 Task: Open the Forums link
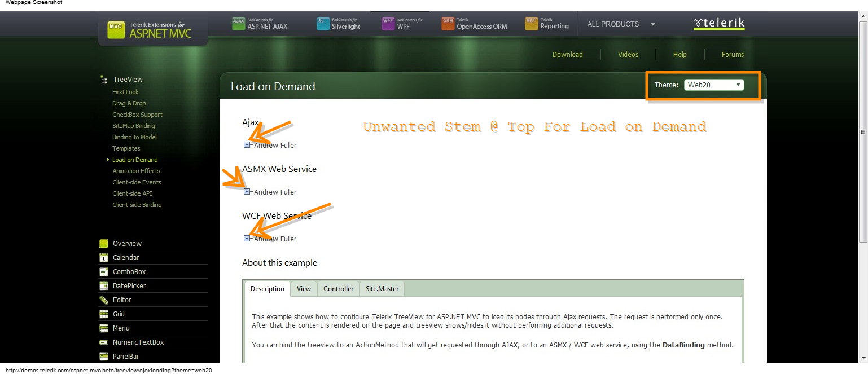pyautogui.click(x=733, y=55)
